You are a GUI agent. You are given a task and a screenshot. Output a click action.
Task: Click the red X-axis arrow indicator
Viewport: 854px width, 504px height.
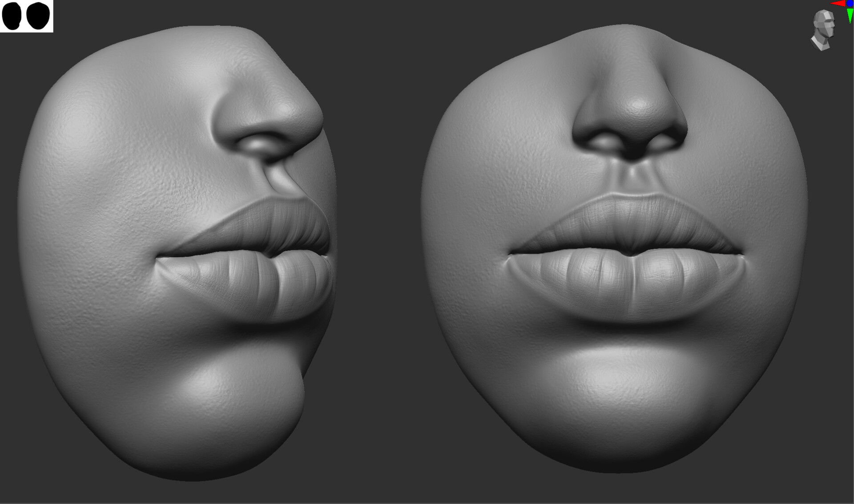pos(838,4)
